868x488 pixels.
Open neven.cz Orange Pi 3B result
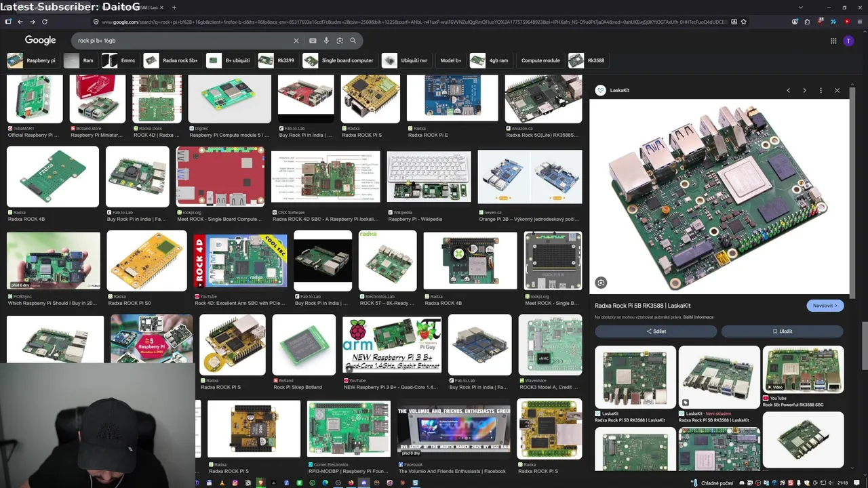tap(530, 178)
